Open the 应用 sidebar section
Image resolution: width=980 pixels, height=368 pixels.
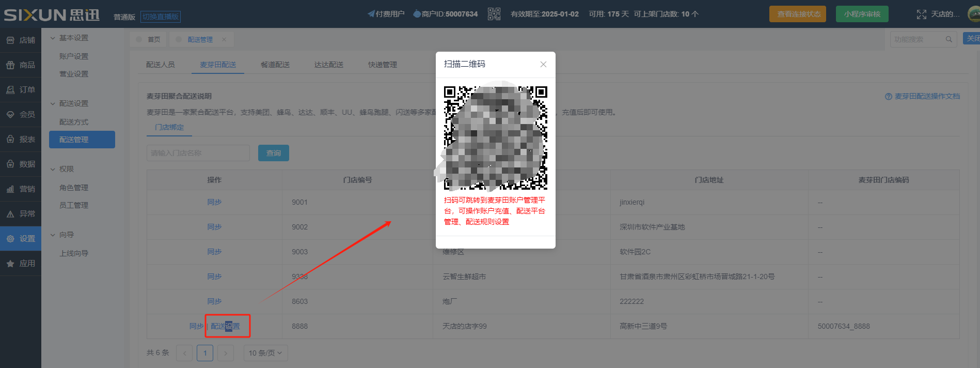coord(21,263)
